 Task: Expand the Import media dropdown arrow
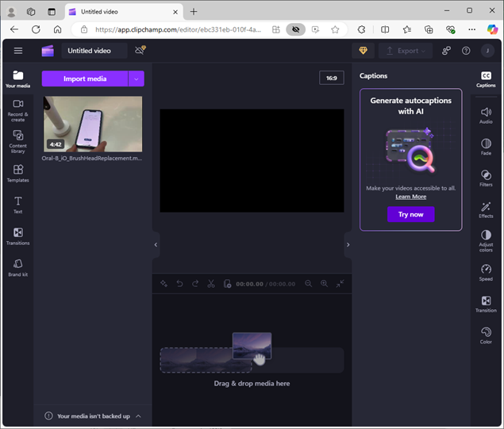(x=137, y=79)
